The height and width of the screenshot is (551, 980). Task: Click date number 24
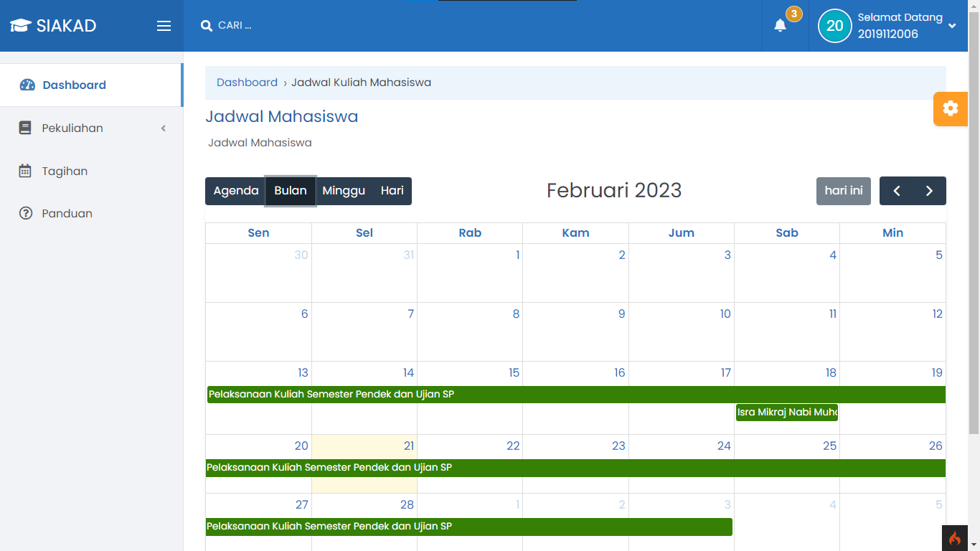[724, 446]
